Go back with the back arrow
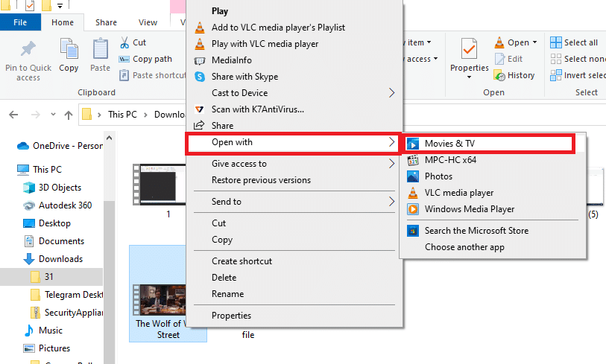The height and width of the screenshot is (364, 606). (13, 115)
